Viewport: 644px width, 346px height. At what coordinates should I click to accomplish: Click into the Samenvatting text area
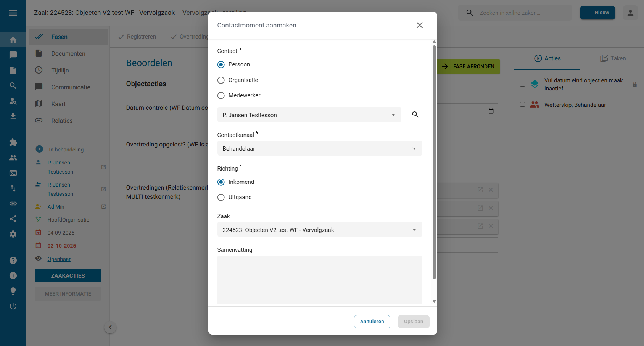coord(319,280)
